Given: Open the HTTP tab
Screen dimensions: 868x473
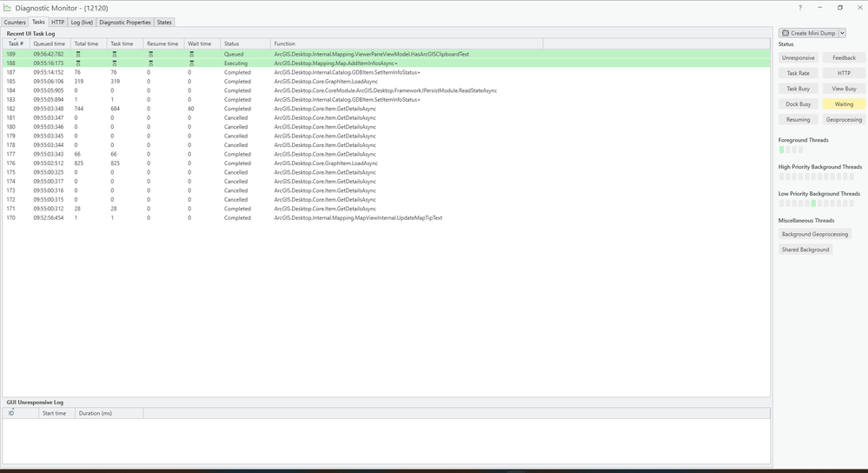Looking at the screenshot, I should [57, 22].
